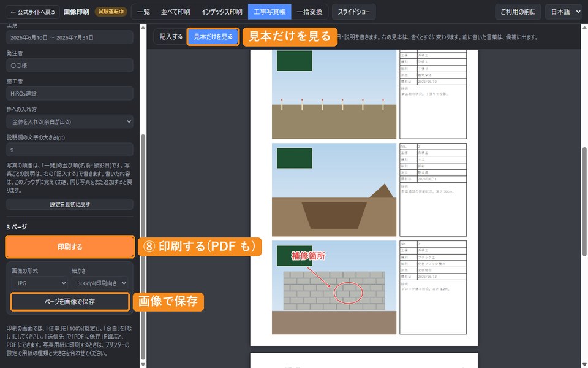Open the 画像の形式 JPG dropdown

(x=39, y=283)
